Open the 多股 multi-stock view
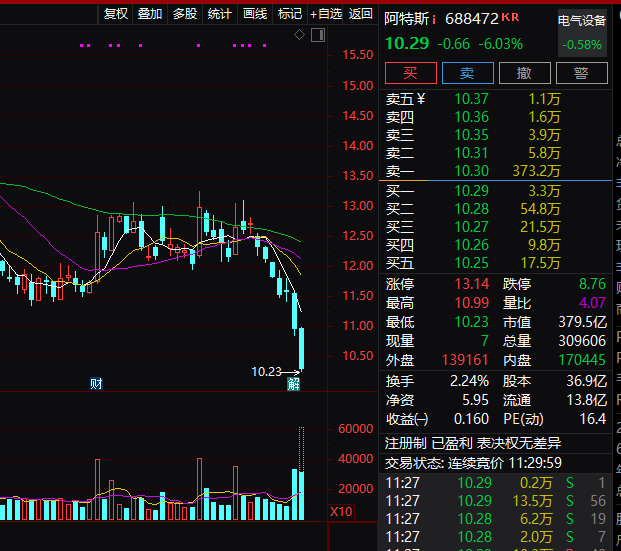 coord(185,14)
